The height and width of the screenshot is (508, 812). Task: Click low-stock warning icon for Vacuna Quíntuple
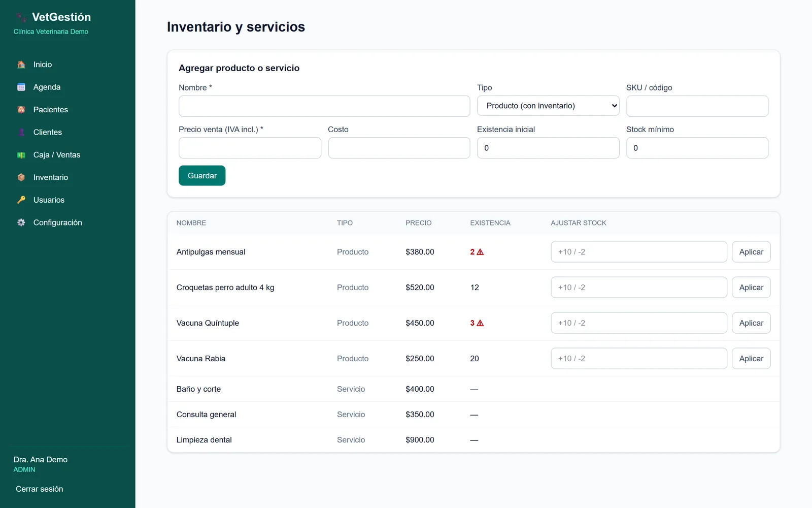[480, 323]
